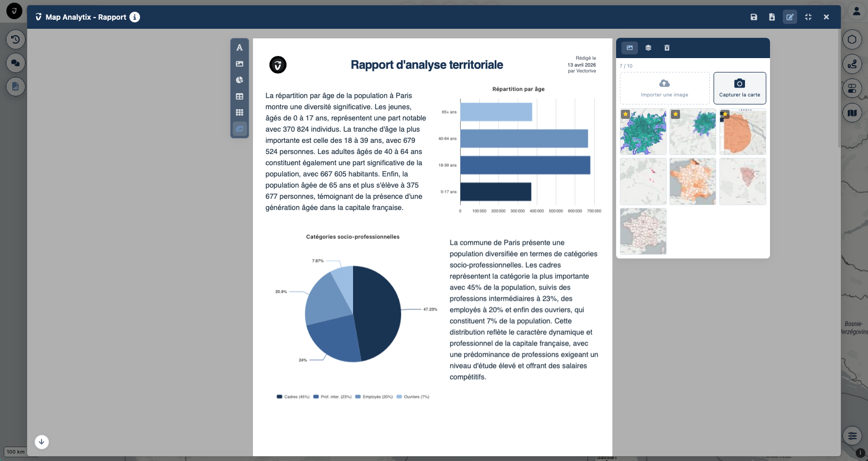Viewport: 868px width, 461px height.
Task: Toggle Employés (20%) legend entry
Action: click(x=374, y=397)
